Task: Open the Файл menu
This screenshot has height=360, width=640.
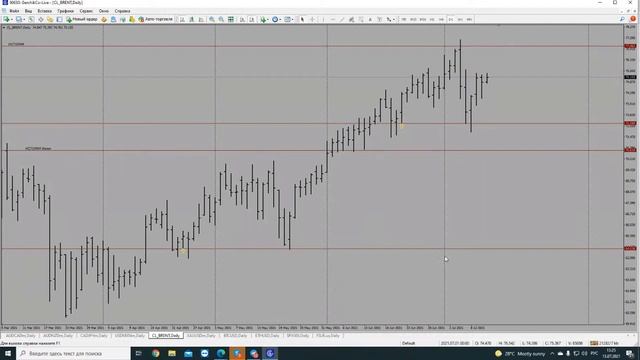Action: click(x=14, y=11)
